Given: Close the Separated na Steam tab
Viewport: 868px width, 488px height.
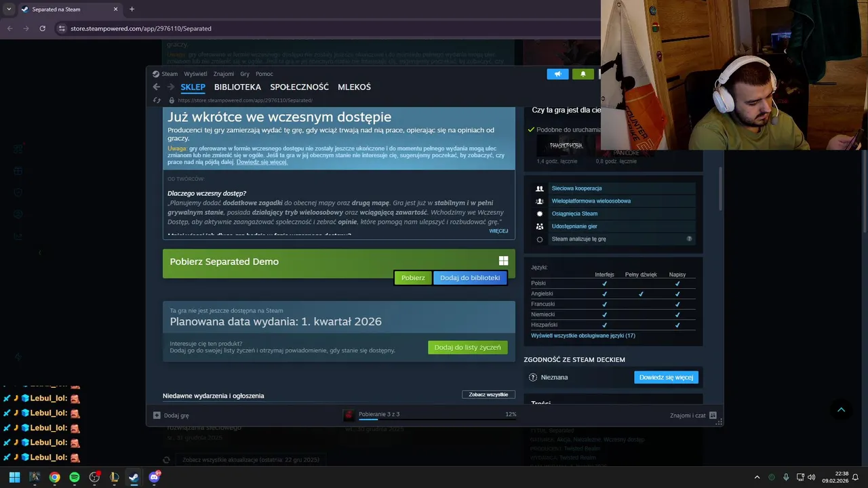Looking at the screenshot, I should (x=115, y=9).
